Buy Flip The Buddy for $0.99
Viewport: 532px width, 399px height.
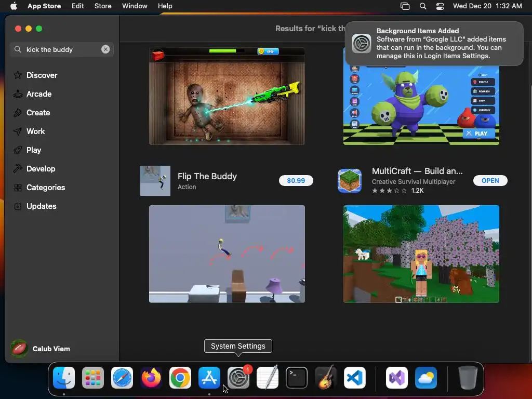[x=296, y=180]
